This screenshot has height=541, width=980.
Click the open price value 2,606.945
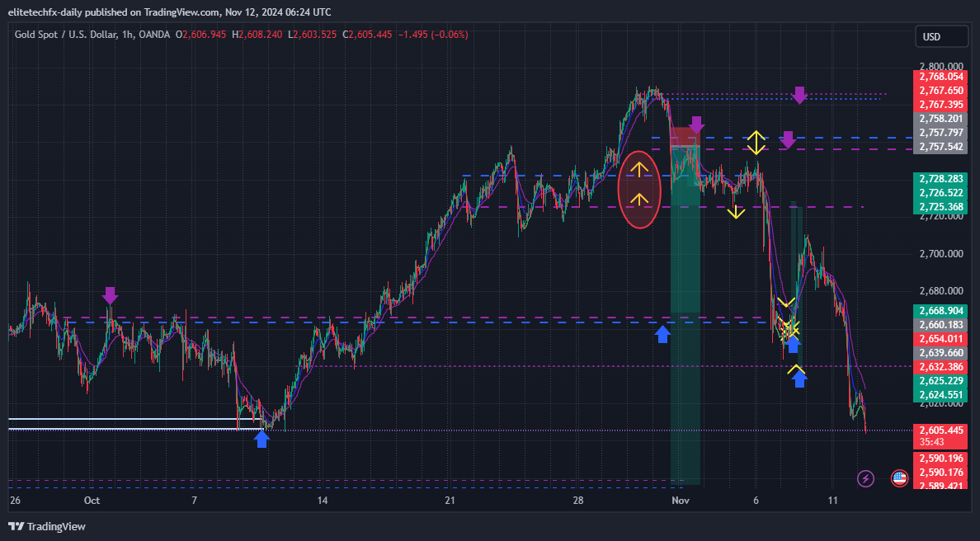tap(205, 35)
